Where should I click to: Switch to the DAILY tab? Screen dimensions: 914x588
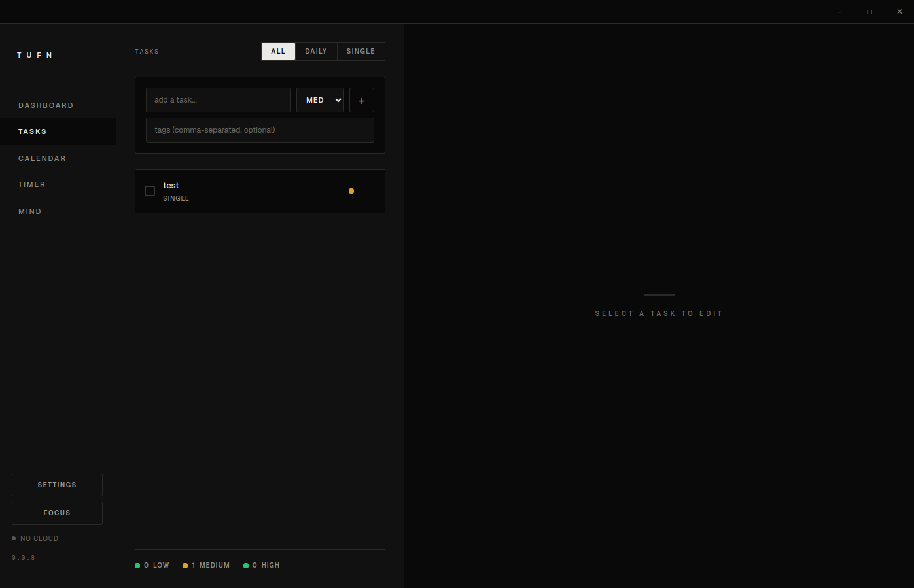click(316, 51)
